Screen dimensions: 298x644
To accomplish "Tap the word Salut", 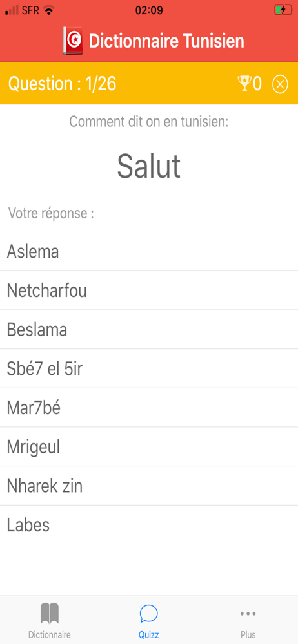I will (x=149, y=166).
